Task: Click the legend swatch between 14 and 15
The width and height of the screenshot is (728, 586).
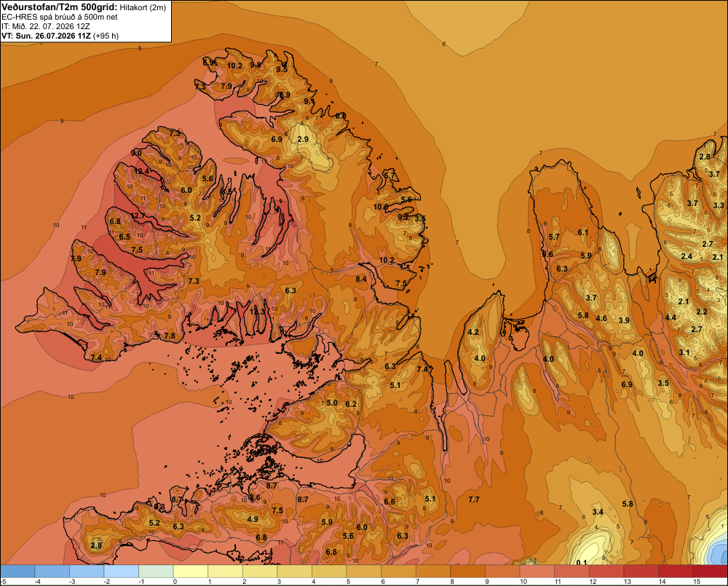Action: pyautogui.click(x=676, y=571)
